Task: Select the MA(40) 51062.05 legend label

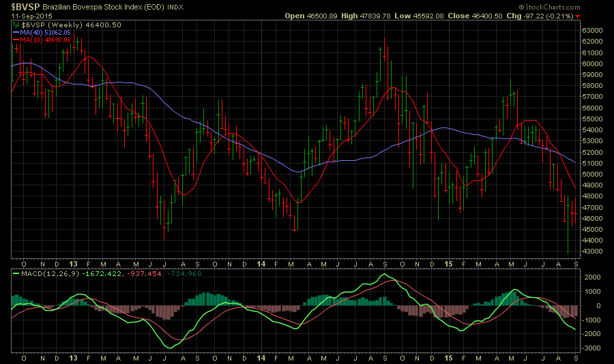Action: coord(46,32)
